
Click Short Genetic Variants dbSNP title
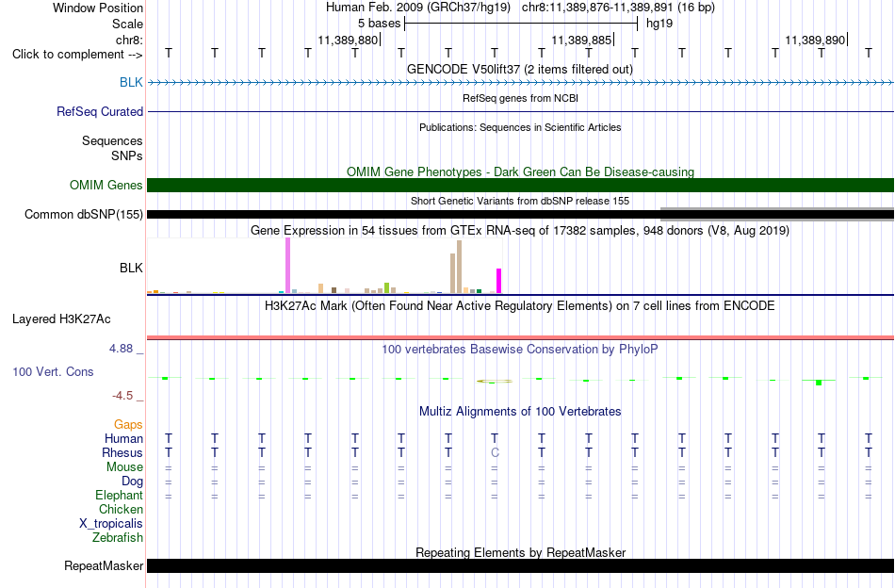tap(520, 201)
